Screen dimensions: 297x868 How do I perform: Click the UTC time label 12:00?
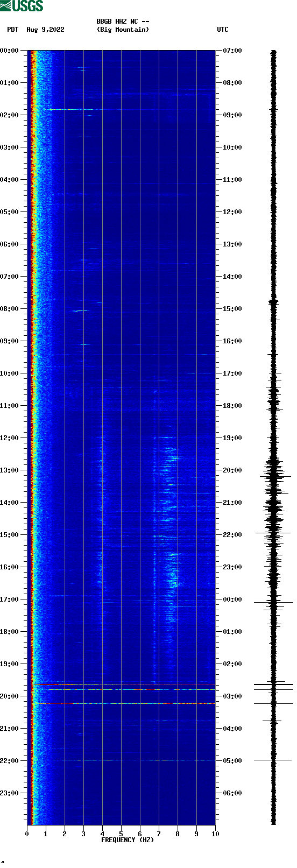[232, 212]
